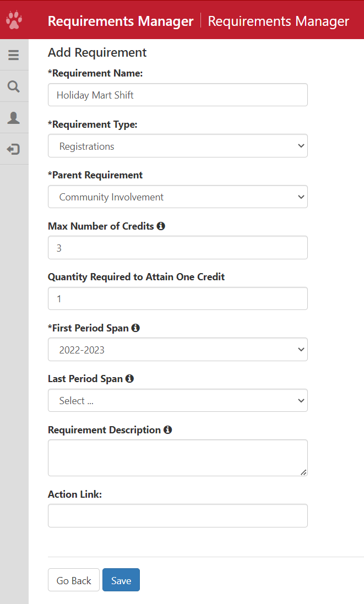Click Last Period Span info icon
The height and width of the screenshot is (604, 364).
[x=129, y=379]
